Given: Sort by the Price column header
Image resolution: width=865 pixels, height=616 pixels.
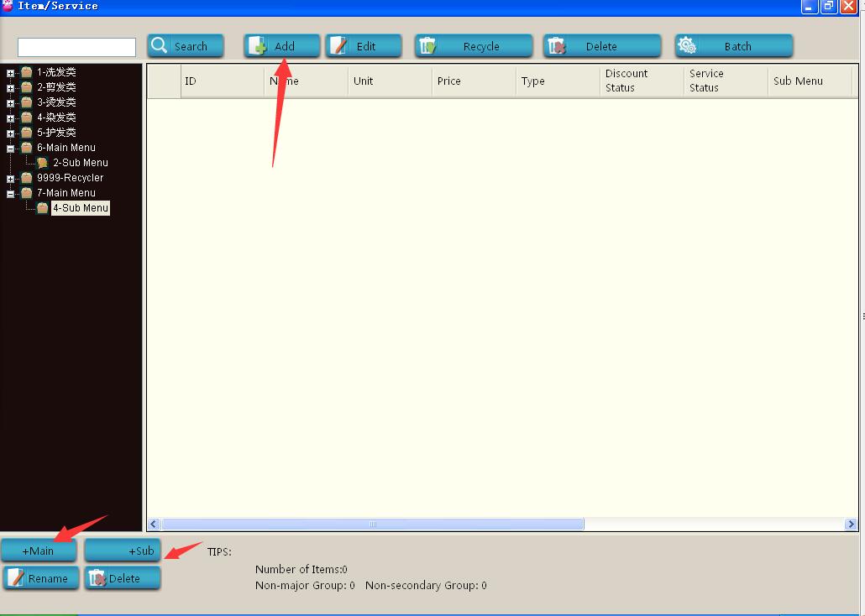Looking at the screenshot, I should 474,81.
